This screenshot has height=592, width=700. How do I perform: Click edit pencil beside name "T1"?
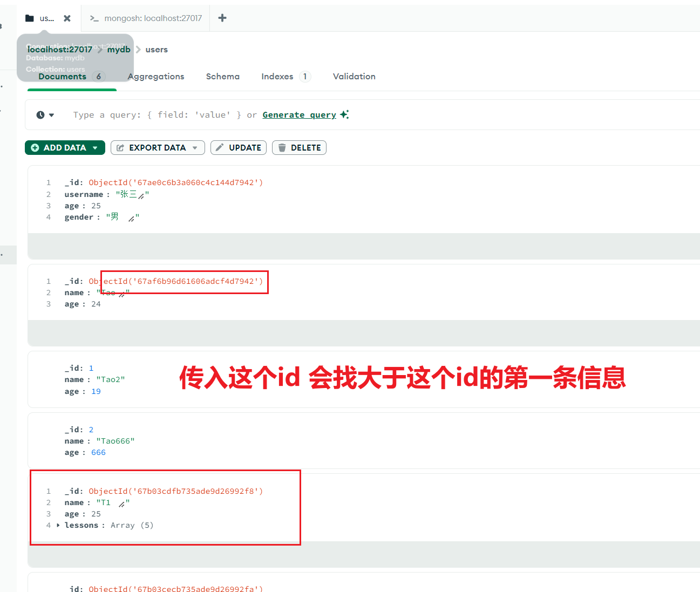[121, 504]
